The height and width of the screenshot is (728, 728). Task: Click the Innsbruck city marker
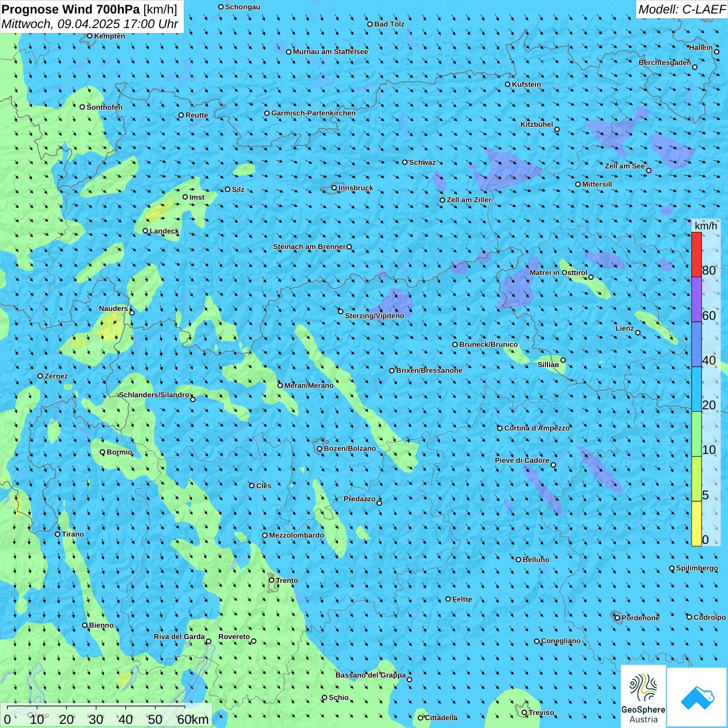334,188
